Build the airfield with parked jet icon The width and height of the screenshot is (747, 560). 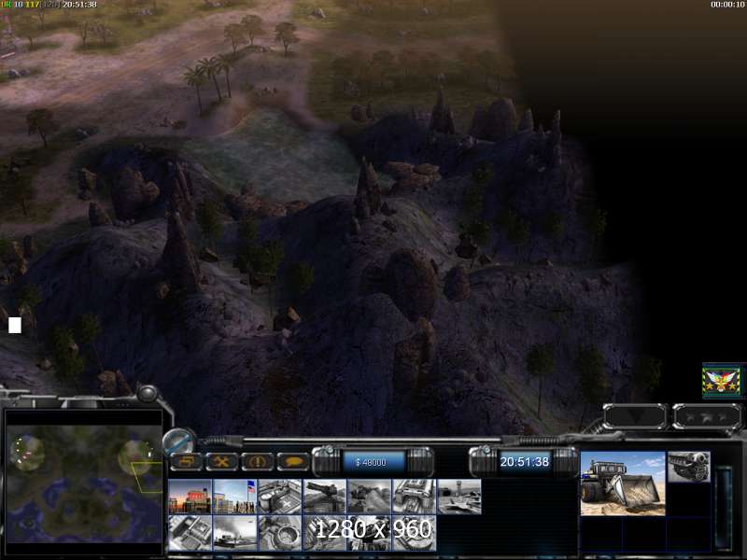[459, 497]
